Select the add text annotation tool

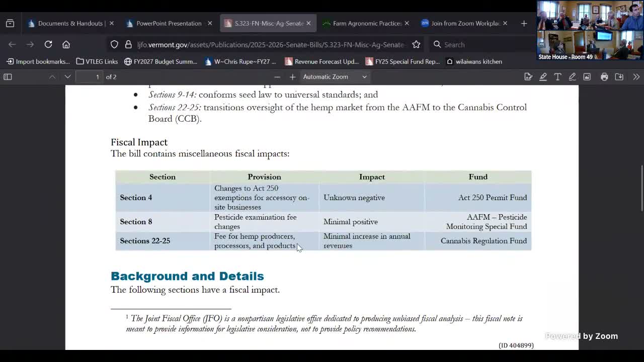tap(557, 77)
